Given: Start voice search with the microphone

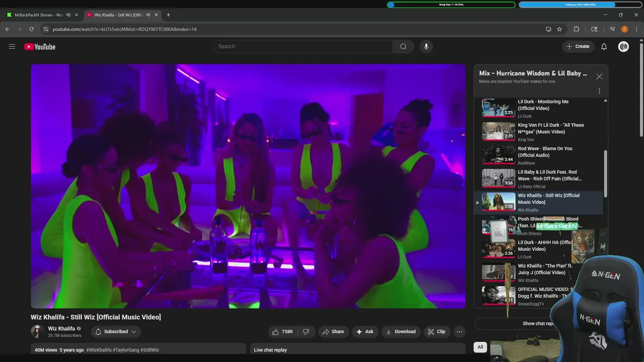Looking at the screenshot, I should 426,46.
